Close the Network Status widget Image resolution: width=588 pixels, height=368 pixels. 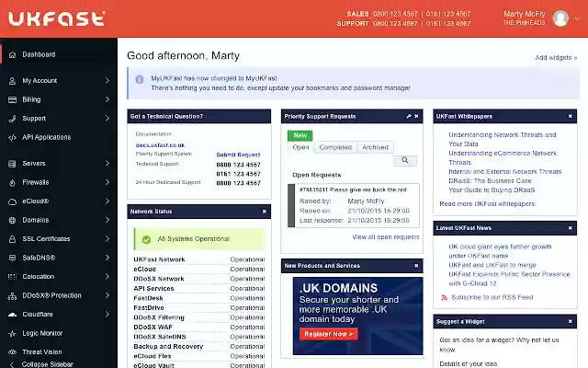click(265, 212)
